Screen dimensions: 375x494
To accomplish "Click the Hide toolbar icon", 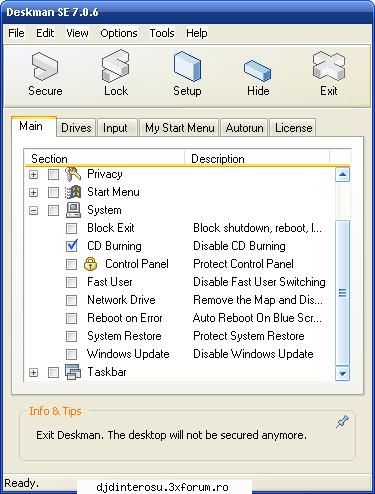I will (x=257, y=70).
